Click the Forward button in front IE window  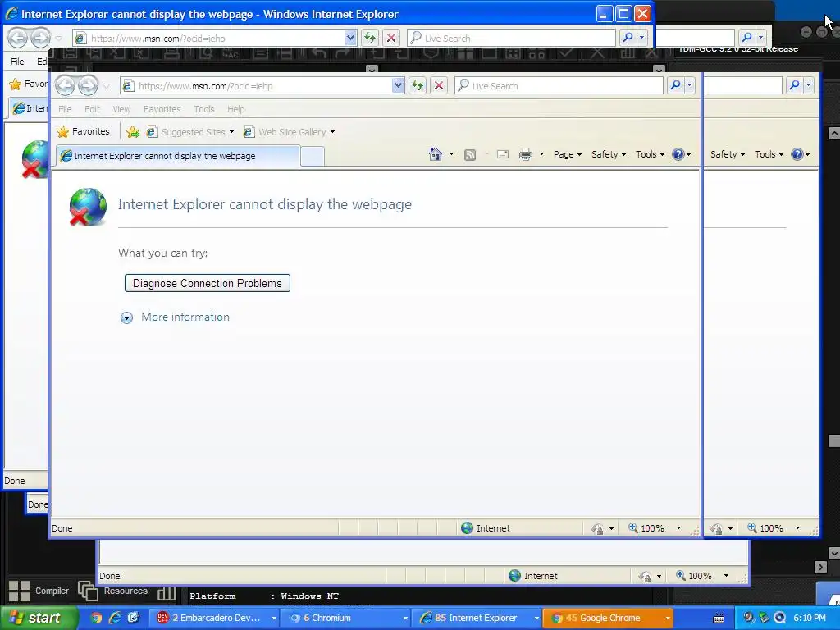click(x=89, y=85)
